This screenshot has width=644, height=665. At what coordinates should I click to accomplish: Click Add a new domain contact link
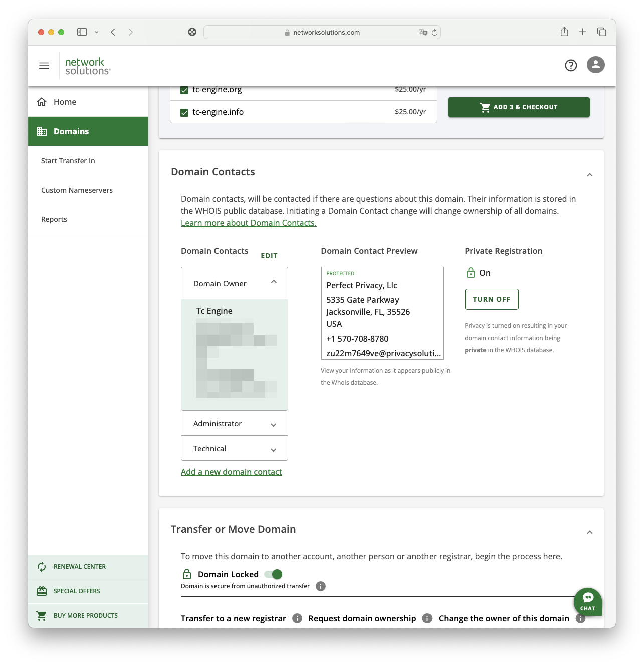pos(232,472)
